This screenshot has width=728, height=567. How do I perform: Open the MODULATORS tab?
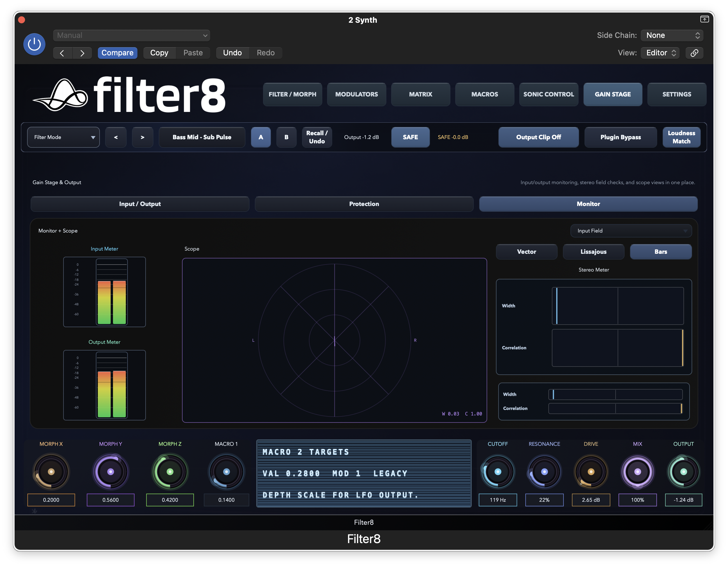(356, 94)
